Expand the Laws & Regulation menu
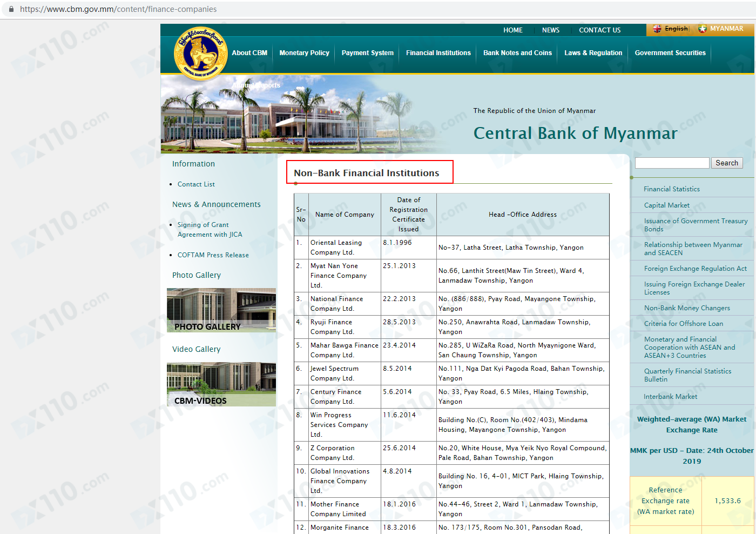 tap(593, 53)
